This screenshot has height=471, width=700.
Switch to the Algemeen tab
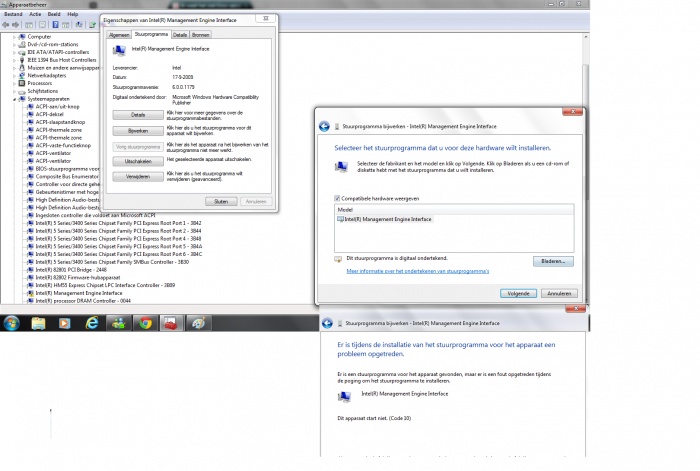tap(119, 35)
